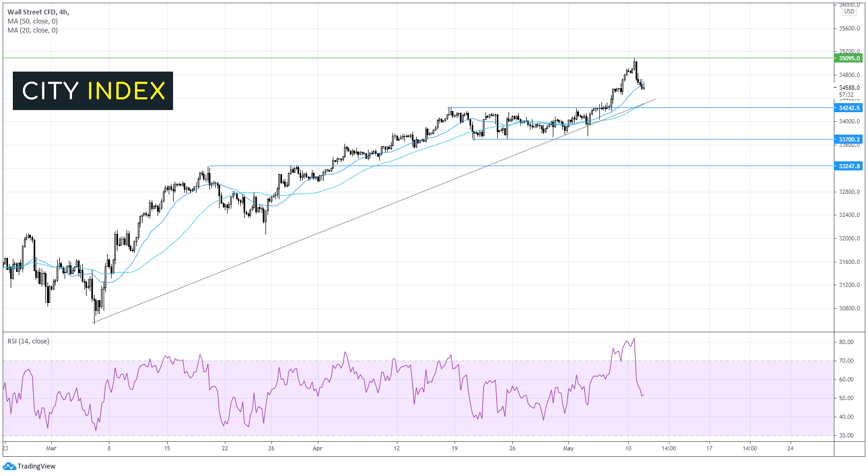Open the USD currency label
Screen dimensions: 868x476
tap(849, 11)
